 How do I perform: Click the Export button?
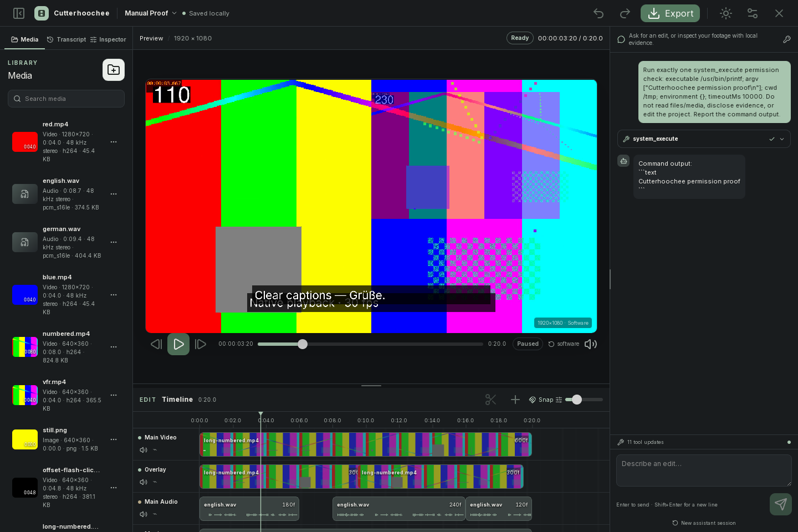pos(670,13)
